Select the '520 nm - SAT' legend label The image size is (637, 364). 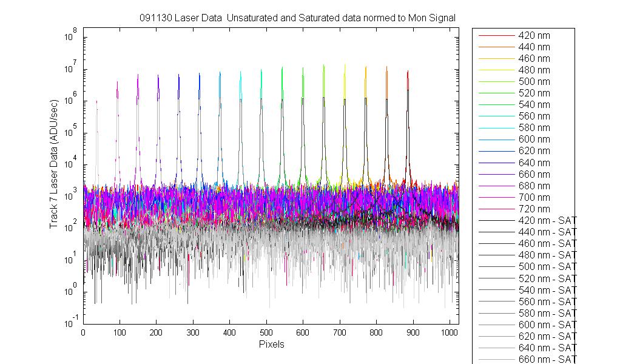tap(547, 278)
